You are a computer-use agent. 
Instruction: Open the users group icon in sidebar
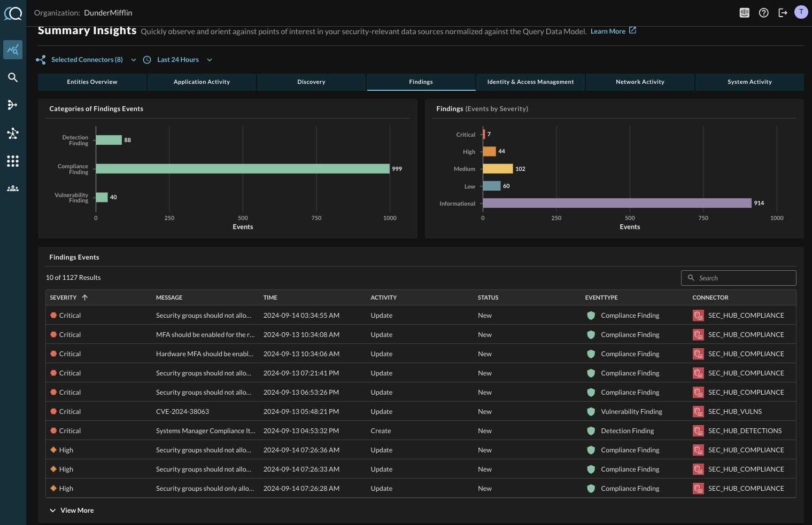[x=13, y=189]
